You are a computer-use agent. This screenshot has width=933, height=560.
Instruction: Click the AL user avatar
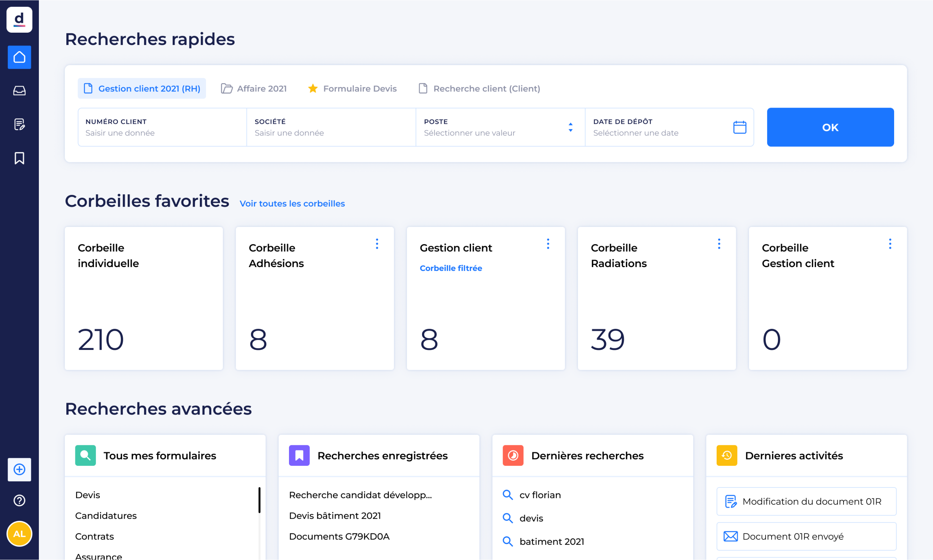tap(19, 534)
